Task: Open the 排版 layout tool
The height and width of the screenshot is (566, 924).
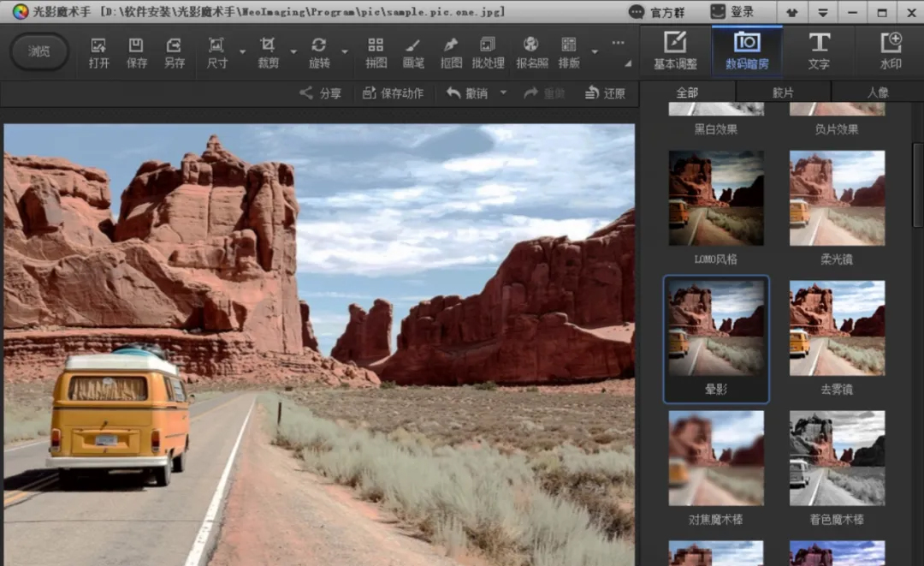Action: (569, 52)
